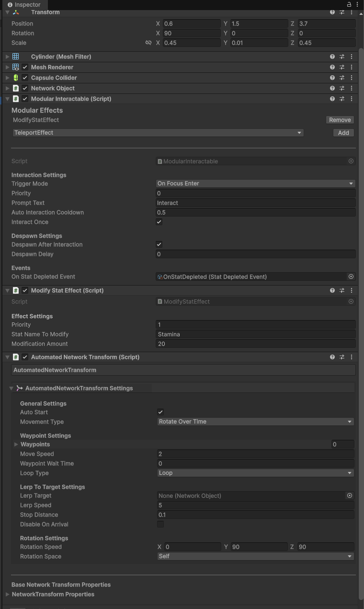
Task: Open Network Object component more options menu
Action: click(x=352, y=88)
